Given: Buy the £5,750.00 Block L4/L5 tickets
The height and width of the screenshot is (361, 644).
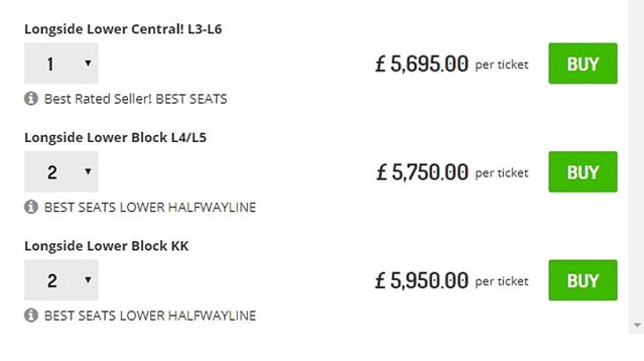Looking at the screenshot, I should click(583, 172).
